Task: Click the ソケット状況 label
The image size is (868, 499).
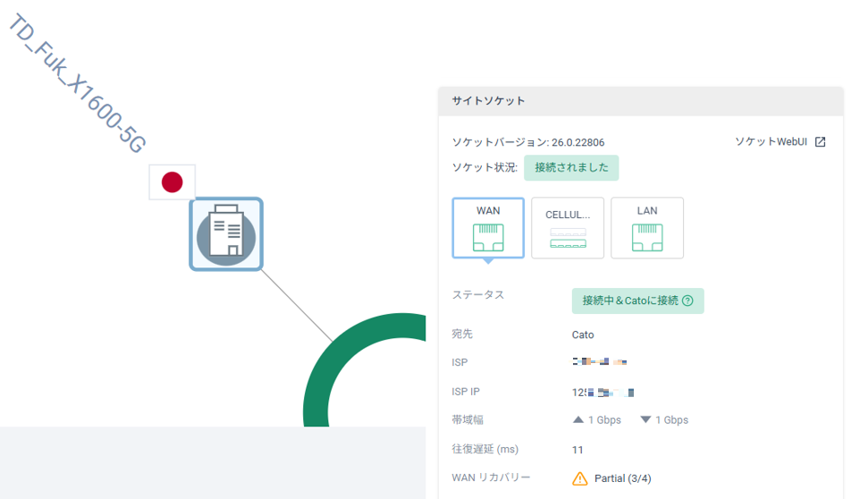Action: (x=485, y=167)
